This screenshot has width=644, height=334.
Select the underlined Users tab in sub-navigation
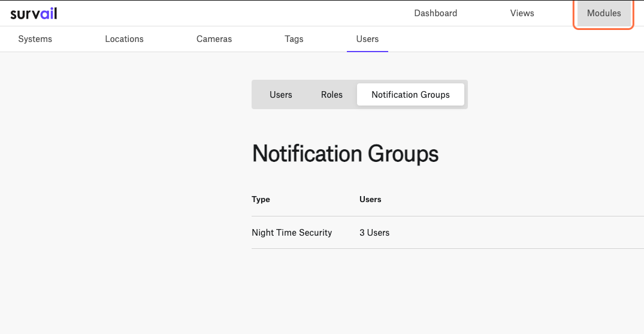point(367,39)
